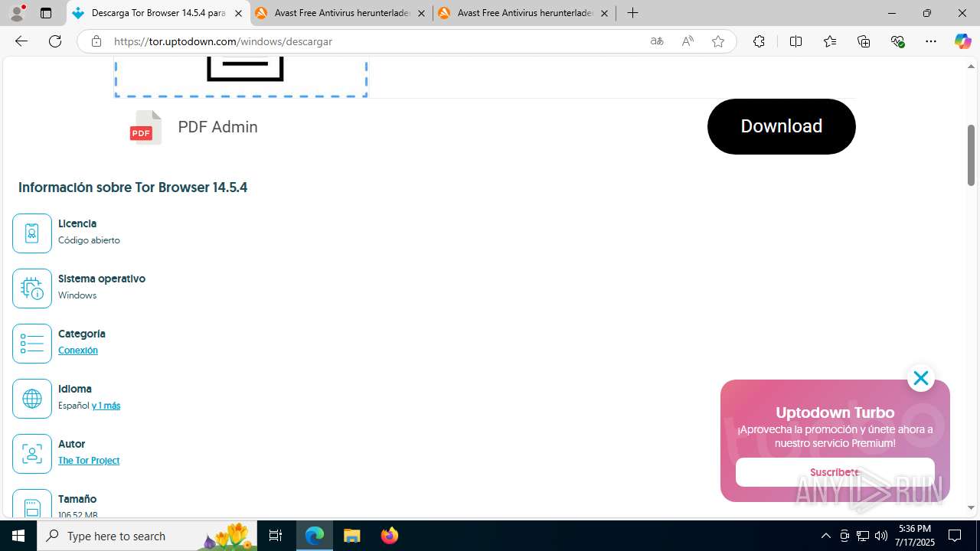
Task: Open the 'y 1 más' languages link
Action: (106, 406)
